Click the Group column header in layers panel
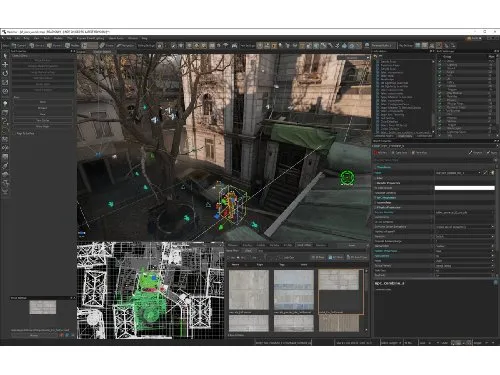Viewport: 500px width, 375px height. (447, 57)
